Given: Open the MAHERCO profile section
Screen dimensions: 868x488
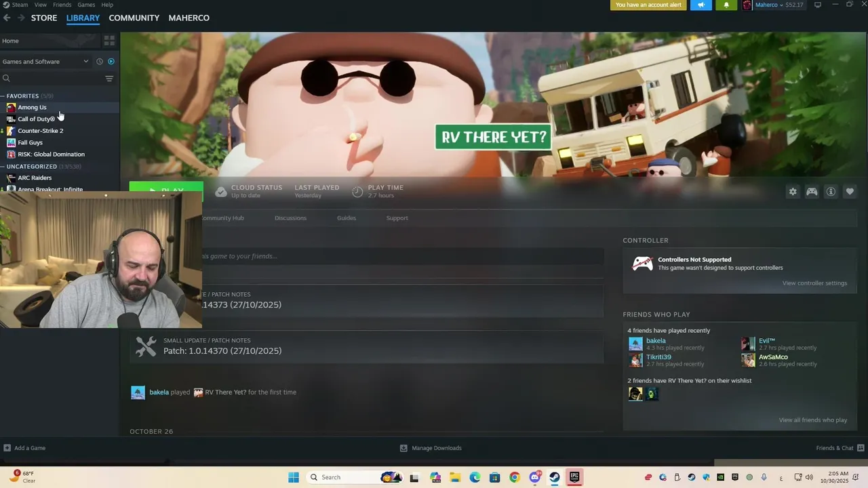Looking at the screenshot, I should pyautogui.click(x=189, y=18).
